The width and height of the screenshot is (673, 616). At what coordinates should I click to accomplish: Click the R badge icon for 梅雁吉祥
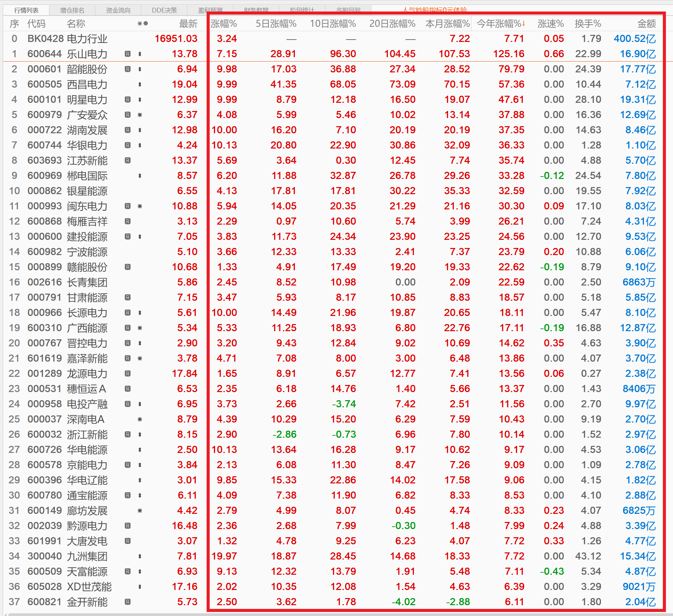click(127, 221)
